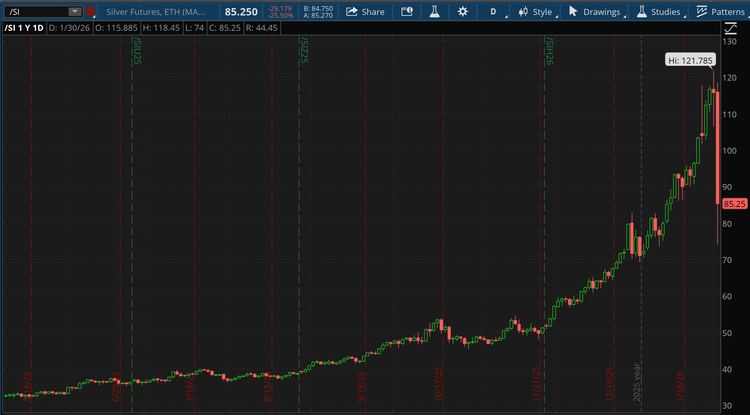Click the Hi: 121.785 price bubble
This screenshot has width=750, height=415.
pos(691,61)
